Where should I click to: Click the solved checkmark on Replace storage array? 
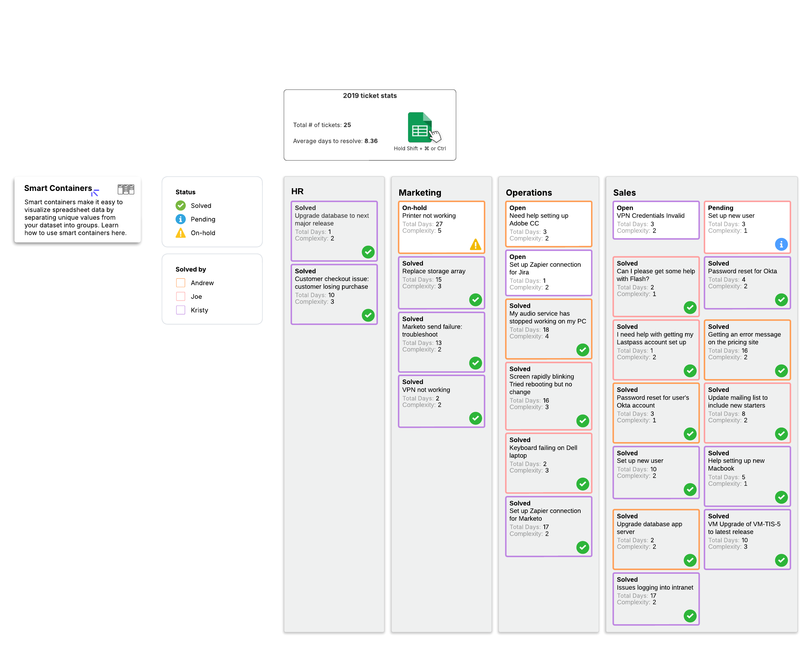point(475,300)
